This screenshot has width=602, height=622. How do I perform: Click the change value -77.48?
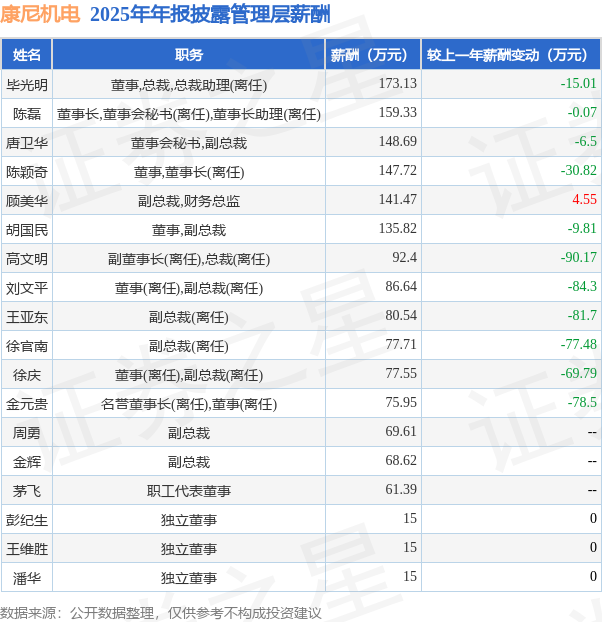[x=579, y=344]
